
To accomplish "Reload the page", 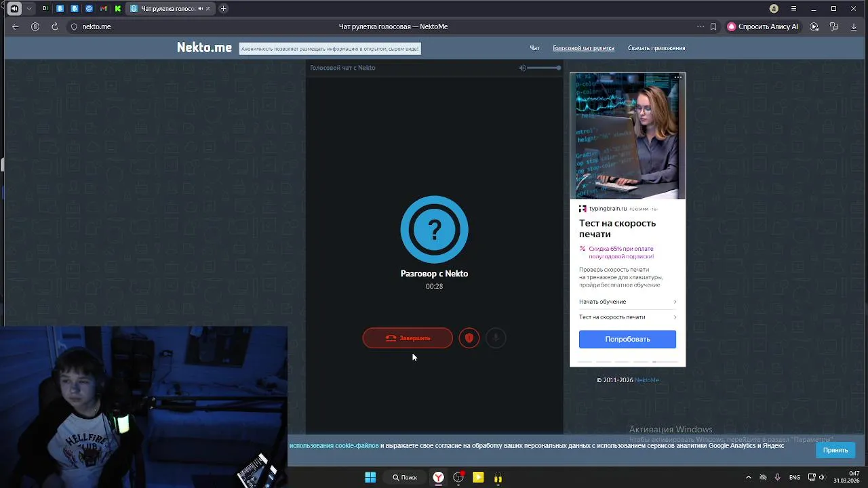I will click(x=55, y=26).
